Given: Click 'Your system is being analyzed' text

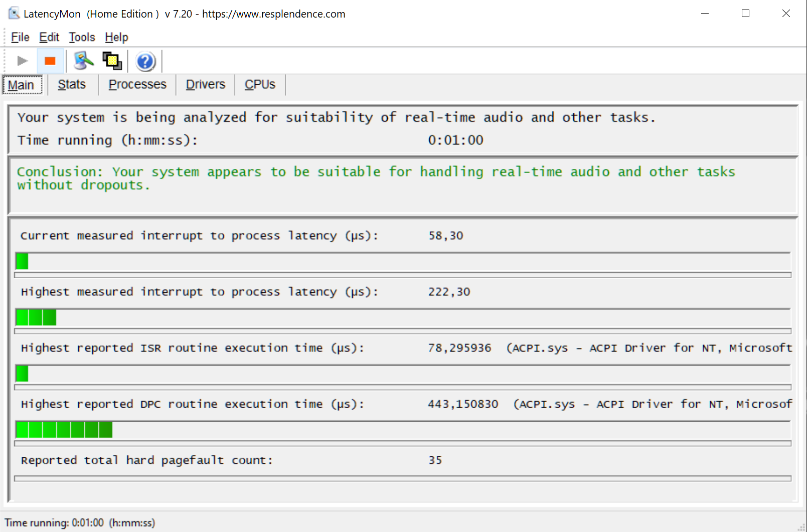Looking at the screenshot, I should [336, 118].
